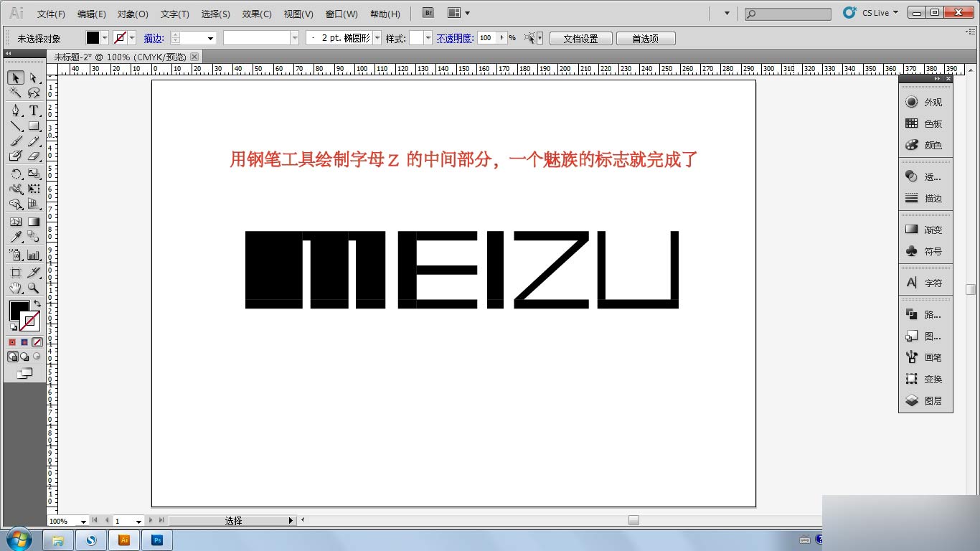The height and width of the screenshot is (551, 980).
Task: Activate the Hand tool
Action: point(16,288)
